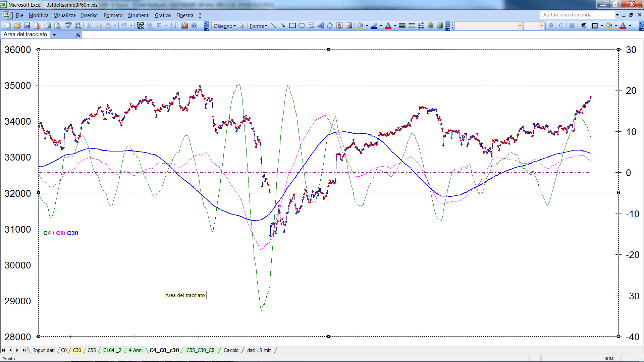The height and width of the screenshot is (362, 644).
Task: Toggle center alignment button
Action: click(572, 25)
